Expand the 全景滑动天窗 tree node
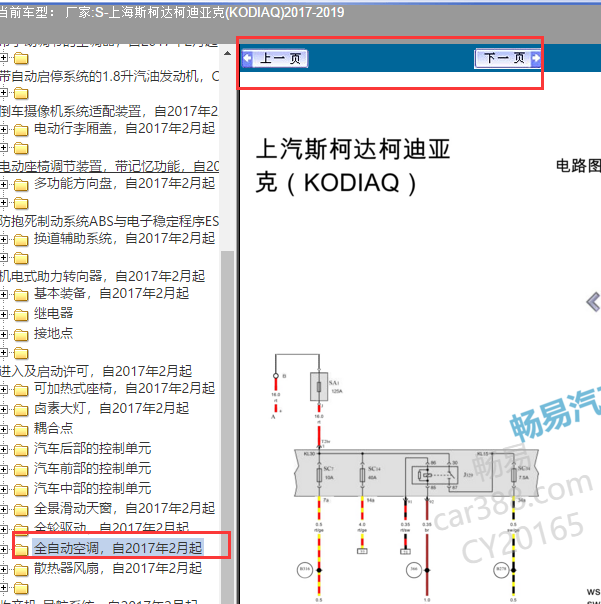This screenshot has height=604, width=601. [x=3, y=509]
